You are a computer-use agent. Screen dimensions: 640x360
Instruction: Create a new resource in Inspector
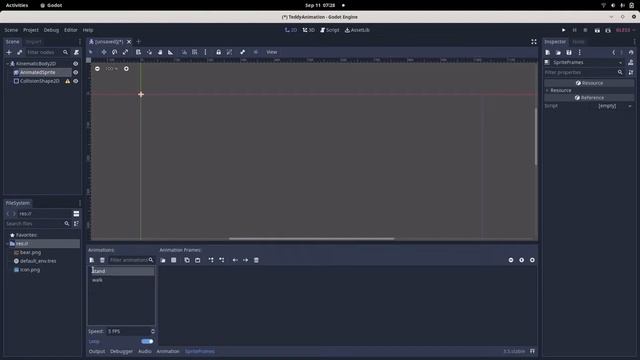(x=548, y=52)
